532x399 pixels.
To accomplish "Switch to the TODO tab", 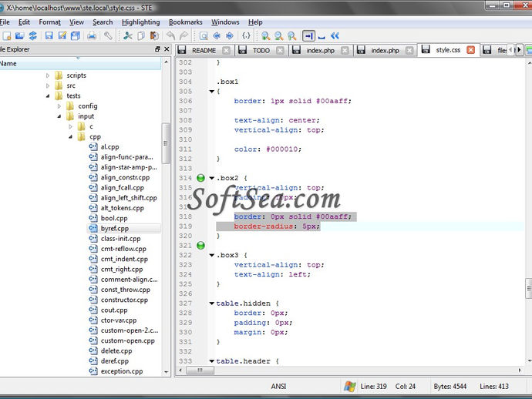I will click(261, 51).
